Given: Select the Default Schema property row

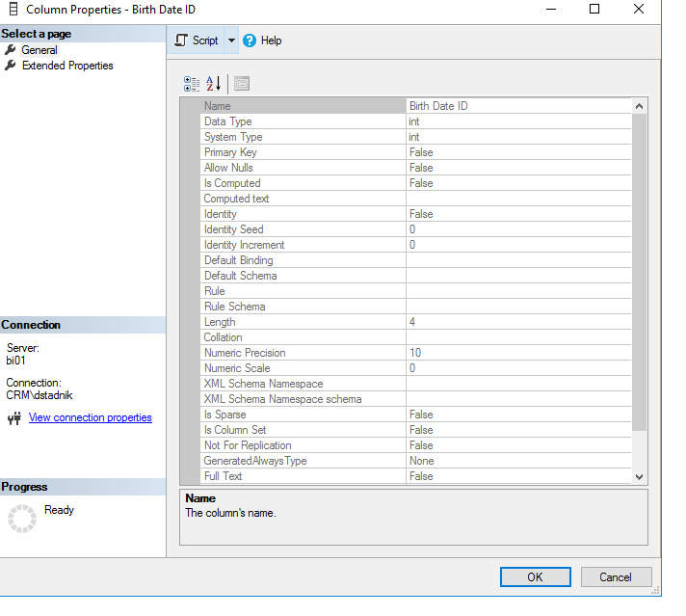Looking at the screenshot, I should (x=415, y=276).
